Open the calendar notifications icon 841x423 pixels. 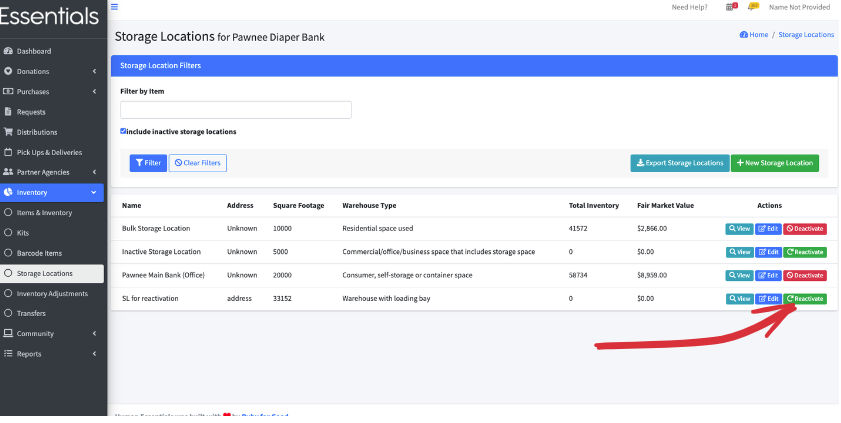pos(731,7)
